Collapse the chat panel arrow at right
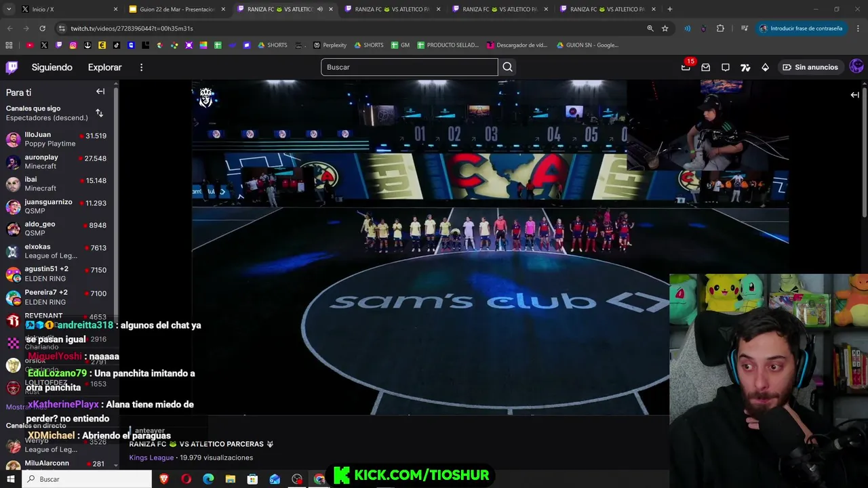 point(854,95)
